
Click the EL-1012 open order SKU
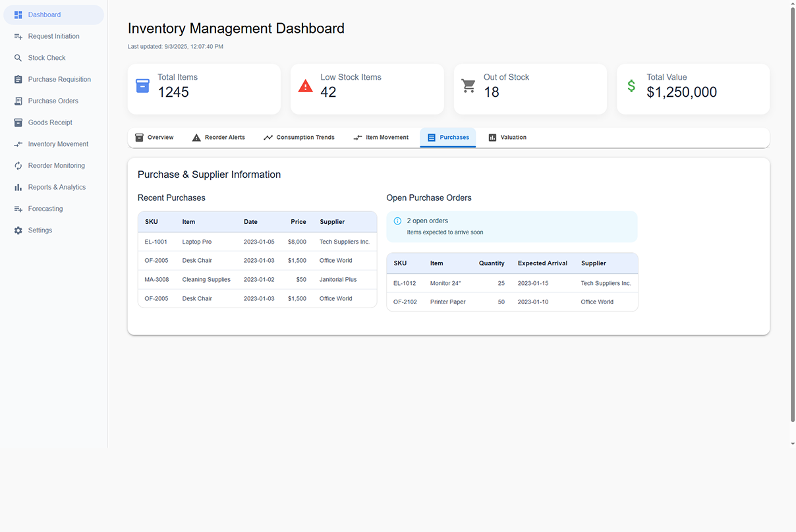click(405, 283)
